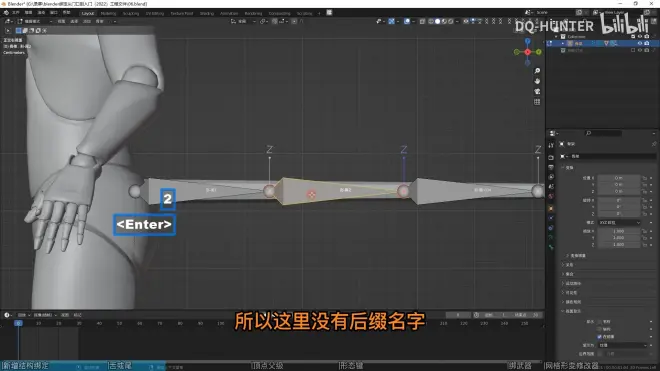Click the 位置 X value field
The image size is (660, 371).
pos(619,178)
